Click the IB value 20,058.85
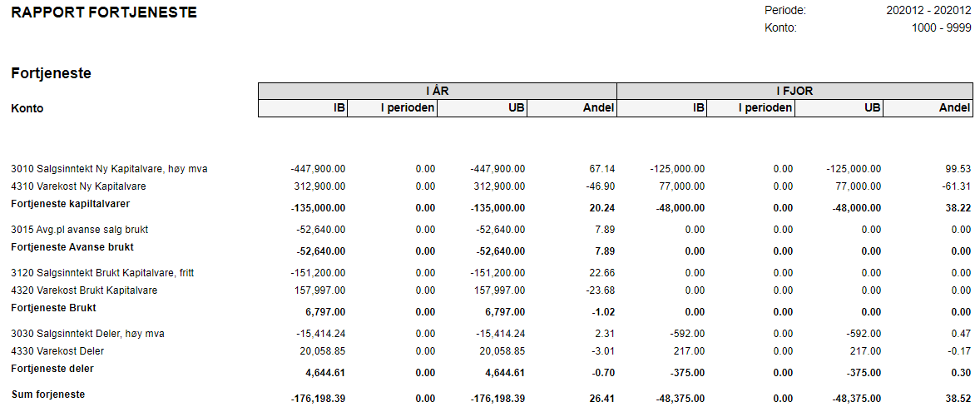The image size is (980, 412). pyautogui.click(x=323, y=350)
